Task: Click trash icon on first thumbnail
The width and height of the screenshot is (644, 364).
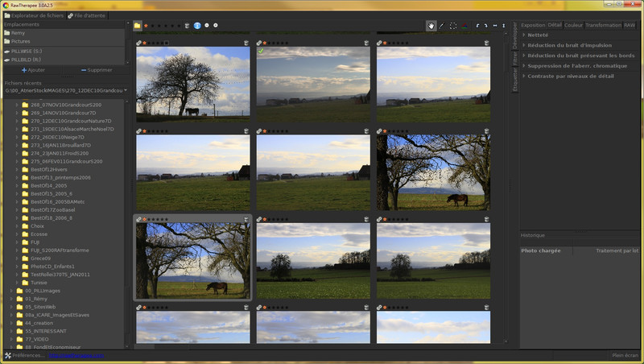Action: (246, 42)
